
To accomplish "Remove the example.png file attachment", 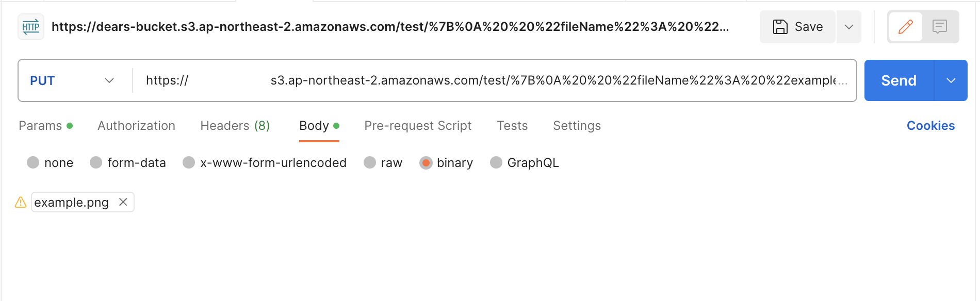I will (123, 202).
